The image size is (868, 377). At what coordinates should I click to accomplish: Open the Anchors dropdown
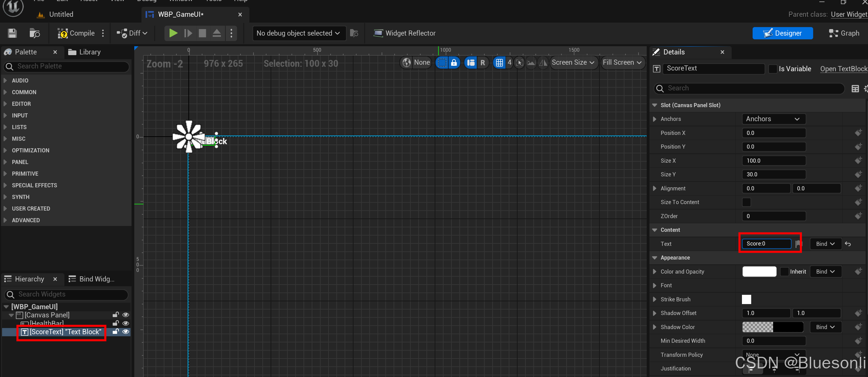pos(773,119)
